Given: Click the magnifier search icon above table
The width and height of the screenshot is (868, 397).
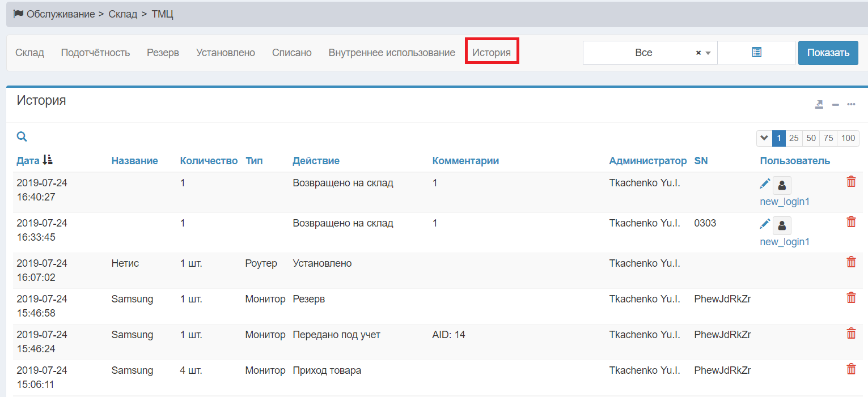Looking at the screenshot, I should coord(22,136).
